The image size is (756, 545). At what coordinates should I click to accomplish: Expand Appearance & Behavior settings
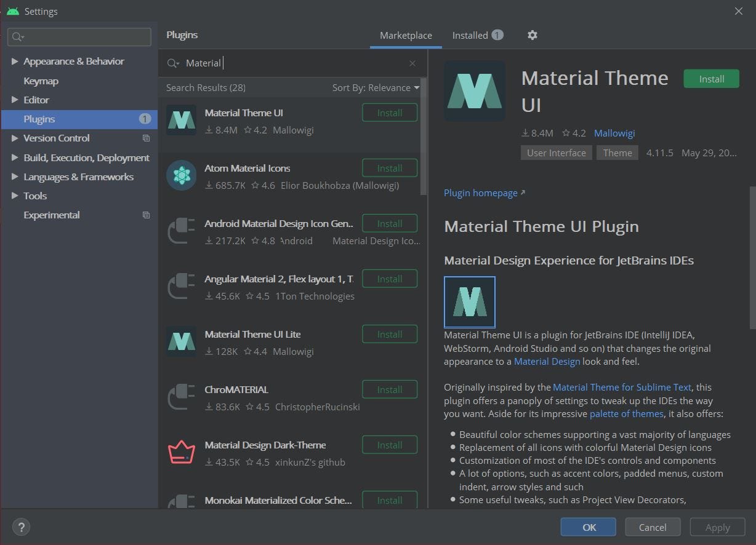click(x=15, y=62)
